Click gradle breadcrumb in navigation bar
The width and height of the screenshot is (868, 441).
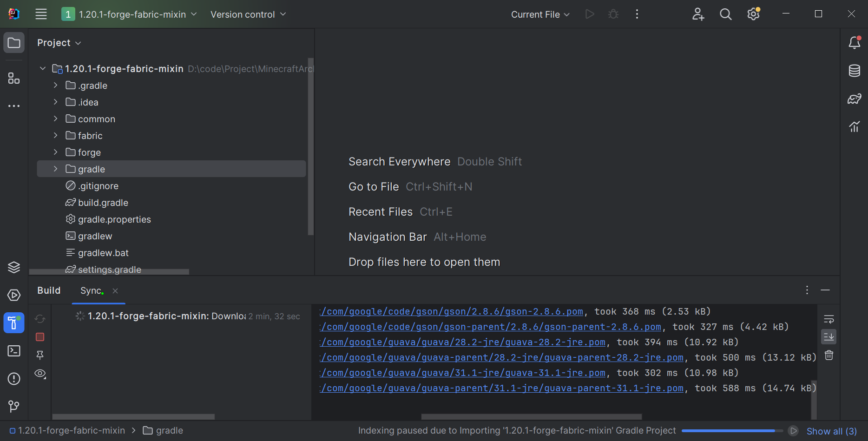(163, 431)
